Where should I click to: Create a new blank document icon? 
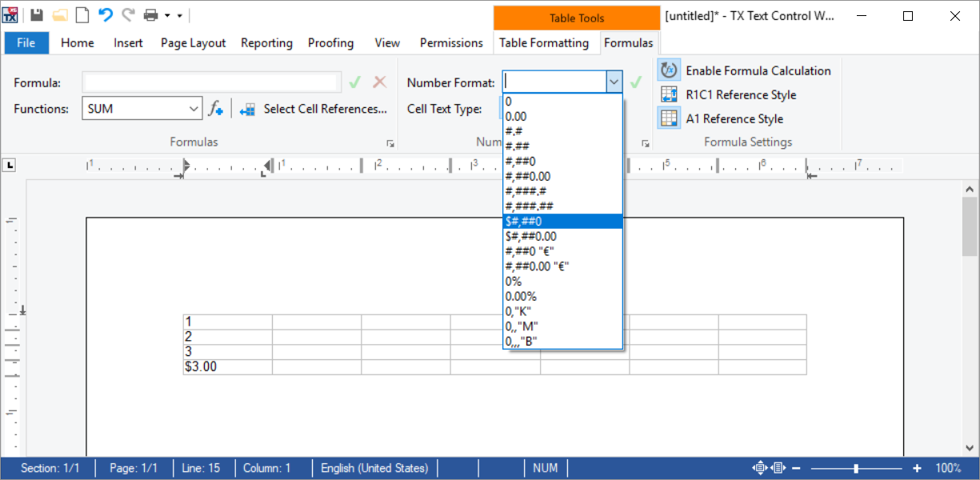pos(82,15)
